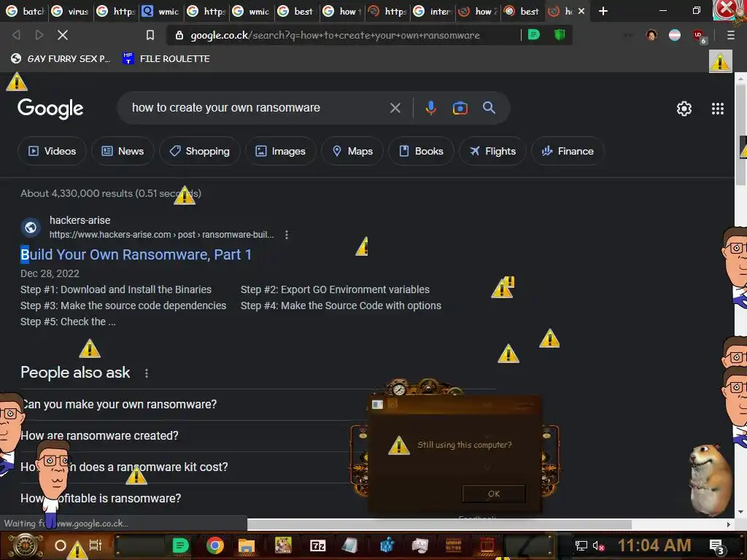The width and height of the screenshot is (747, 560).
Task: Go forward to the next page
Action: [x=39, y=35]
